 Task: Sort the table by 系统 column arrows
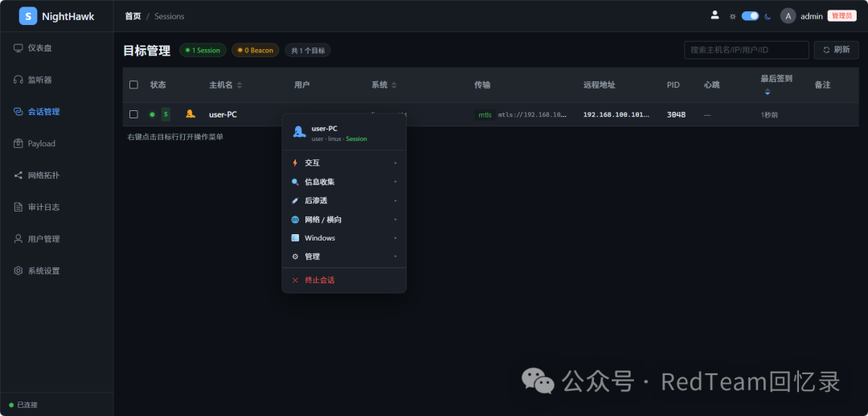pos(394,85)
